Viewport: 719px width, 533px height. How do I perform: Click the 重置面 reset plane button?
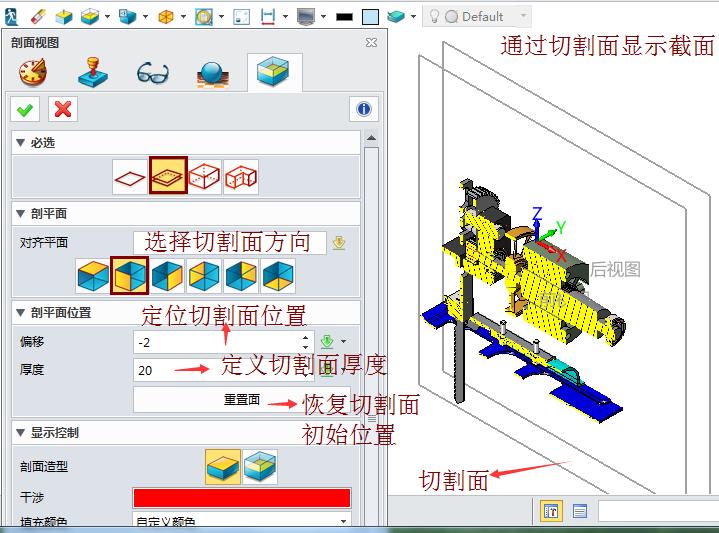coord(241,399)
